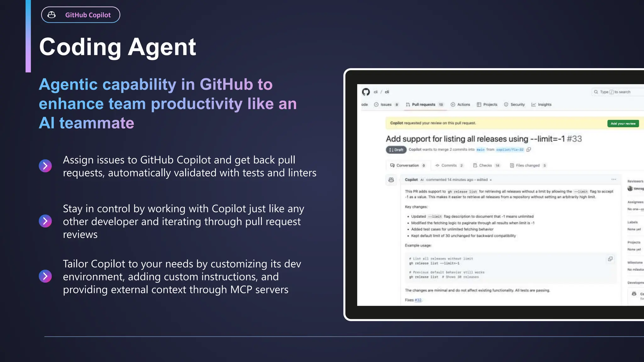644x362 pixels.
Task: Click the PR number #33 in the title
Action: [575, 139]
